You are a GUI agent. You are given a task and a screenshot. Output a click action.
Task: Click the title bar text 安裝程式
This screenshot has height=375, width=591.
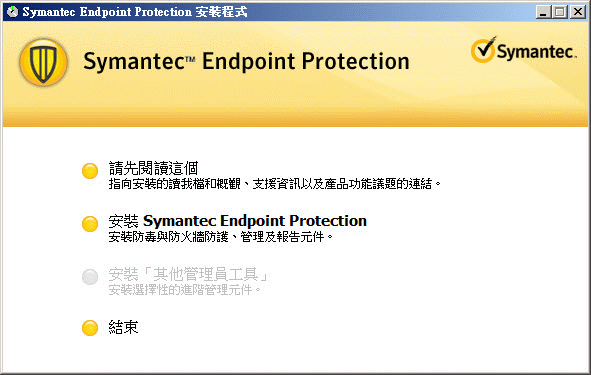(222, 12)
